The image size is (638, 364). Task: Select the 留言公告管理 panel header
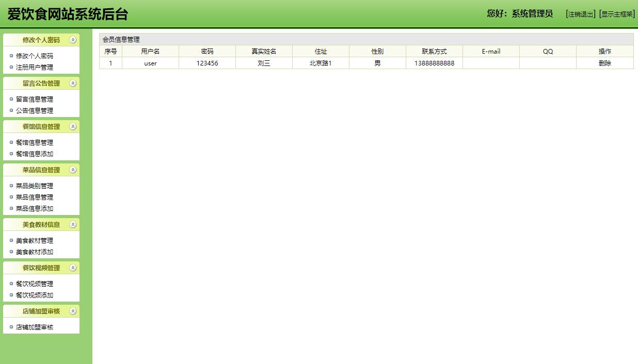click(x=41, y=83)
